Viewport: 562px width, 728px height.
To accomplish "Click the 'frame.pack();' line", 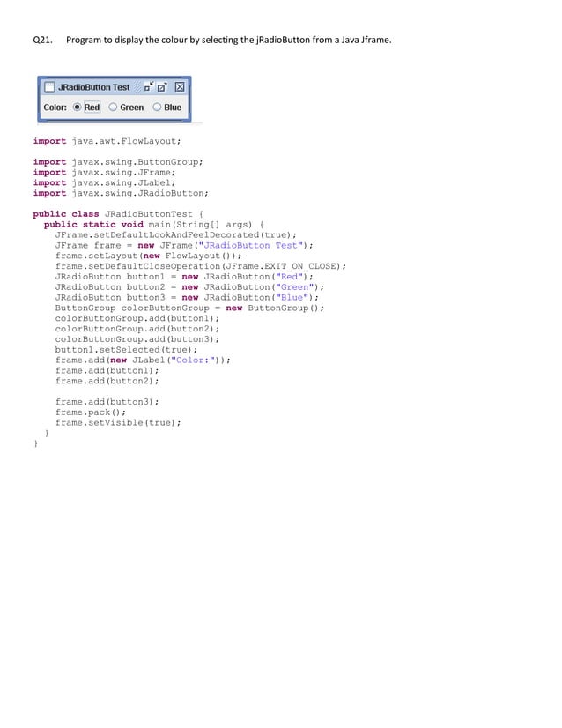I will (91, 412).
